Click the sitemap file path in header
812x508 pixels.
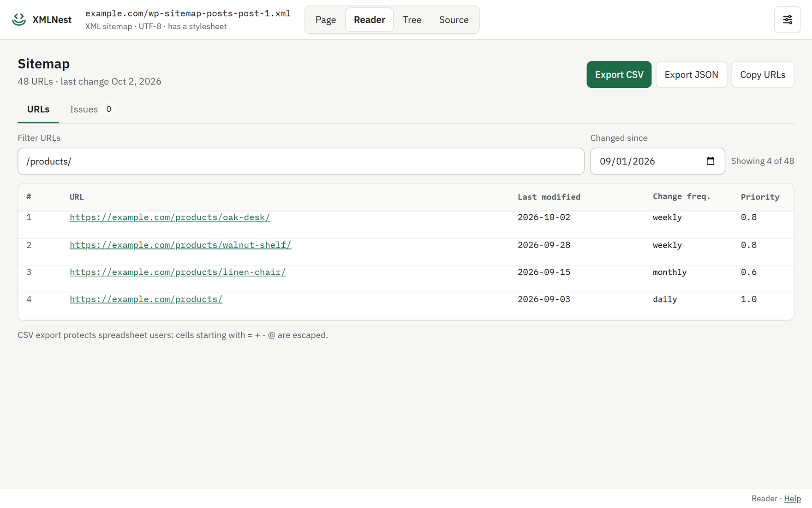(188, 13)
